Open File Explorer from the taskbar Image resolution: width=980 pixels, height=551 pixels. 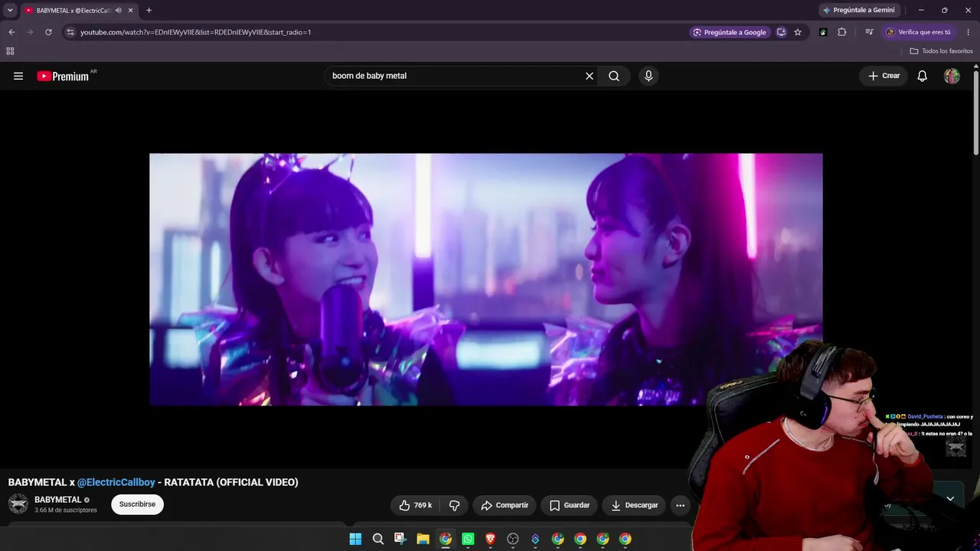pyautogui.click(x=423, y=539)
